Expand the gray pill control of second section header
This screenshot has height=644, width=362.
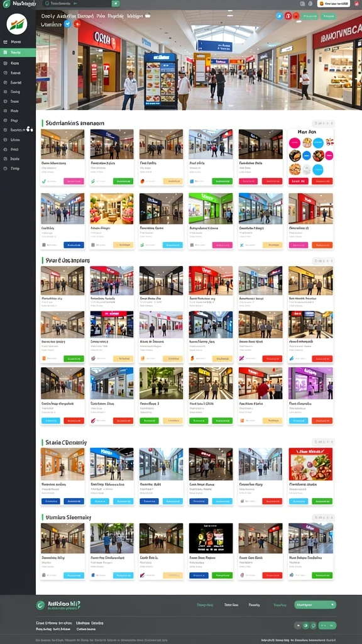click(324, 261)
